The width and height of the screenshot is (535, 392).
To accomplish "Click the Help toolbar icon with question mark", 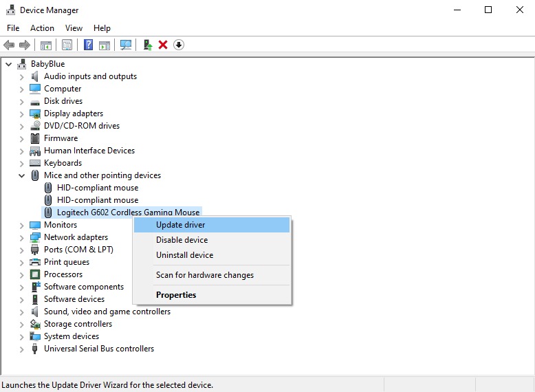I will (88, 45).
